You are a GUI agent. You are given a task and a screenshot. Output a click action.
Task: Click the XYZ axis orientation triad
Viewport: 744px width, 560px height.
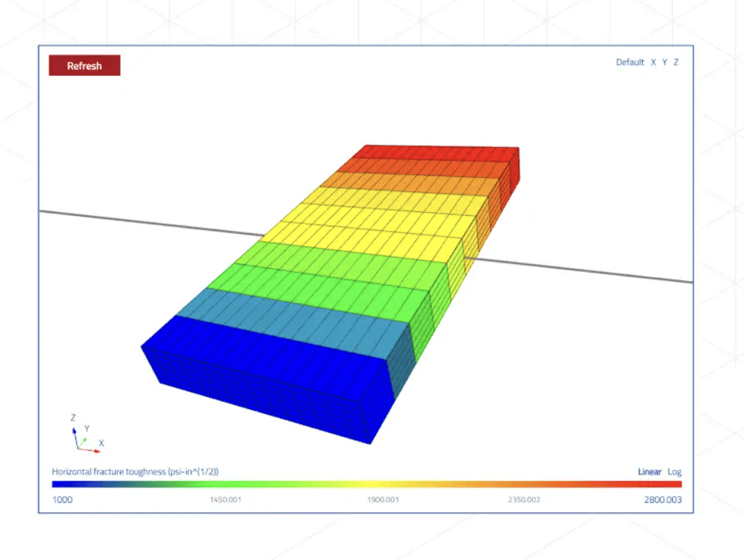point(86,434)
